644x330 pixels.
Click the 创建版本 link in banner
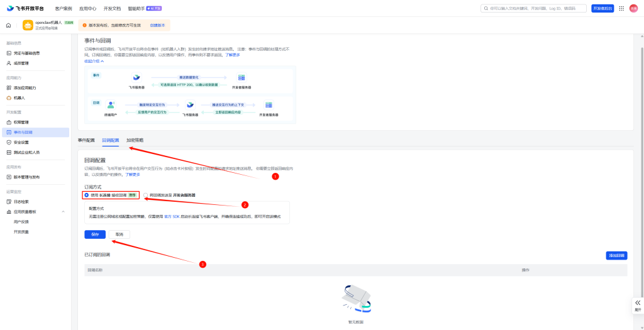pyautogui.click(x=157, y=25)
